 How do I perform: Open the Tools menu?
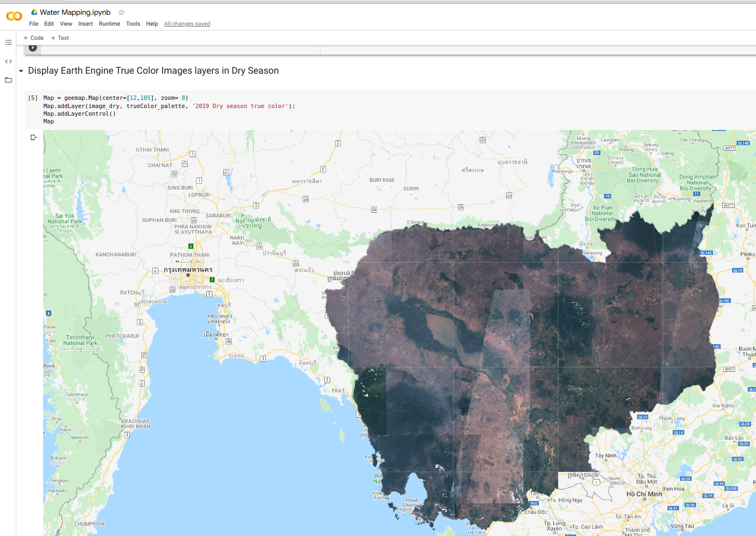133,23
